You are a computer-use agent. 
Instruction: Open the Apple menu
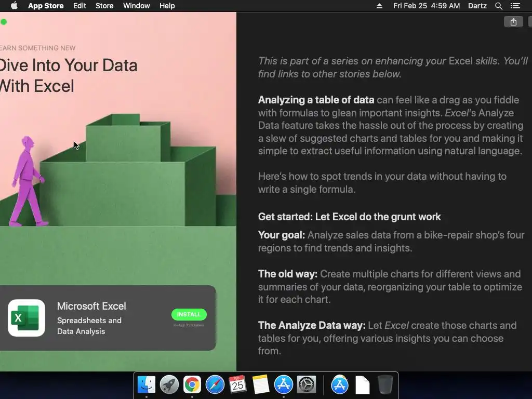14,6
